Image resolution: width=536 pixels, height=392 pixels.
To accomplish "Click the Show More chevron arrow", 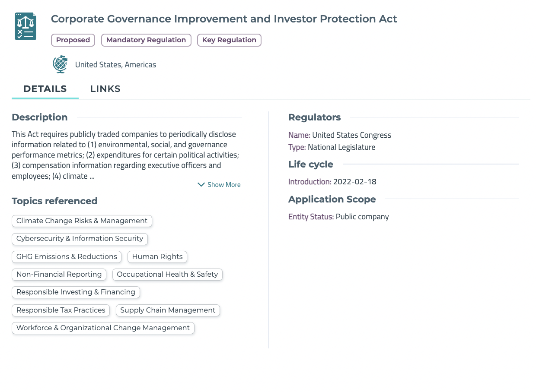I will tap(201, 185).
